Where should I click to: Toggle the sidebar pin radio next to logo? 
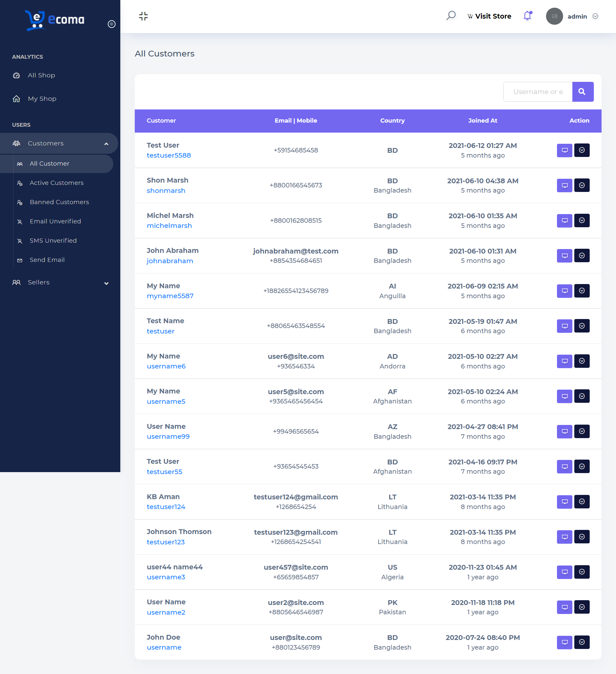pos(111,24)
